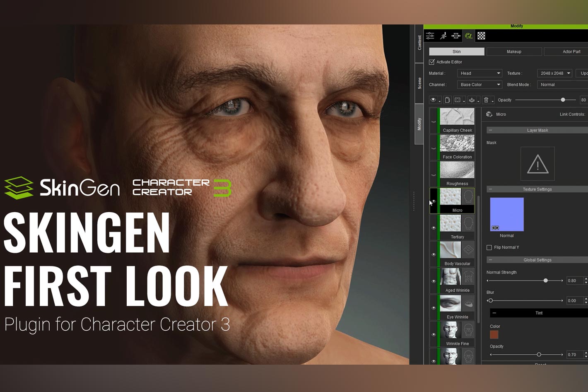Toggle the Activate Editor checkbox
This screenshot has width=588, height=392.
click(432, 62)
